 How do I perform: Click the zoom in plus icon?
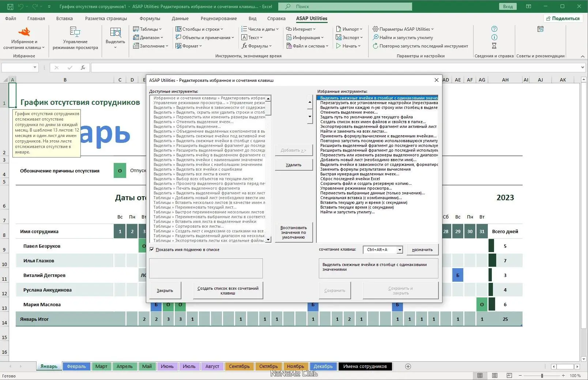tap(563, 376)
